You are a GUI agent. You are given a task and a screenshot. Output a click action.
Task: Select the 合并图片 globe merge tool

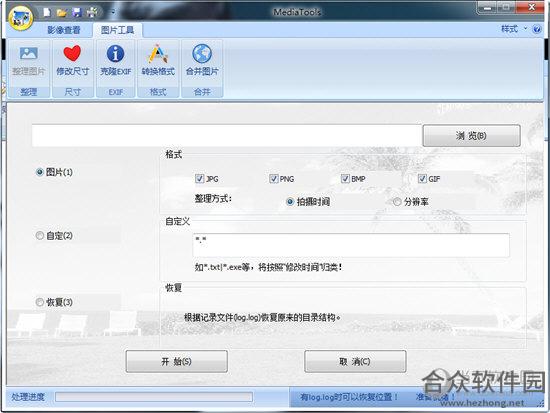(x=202, y=62)
